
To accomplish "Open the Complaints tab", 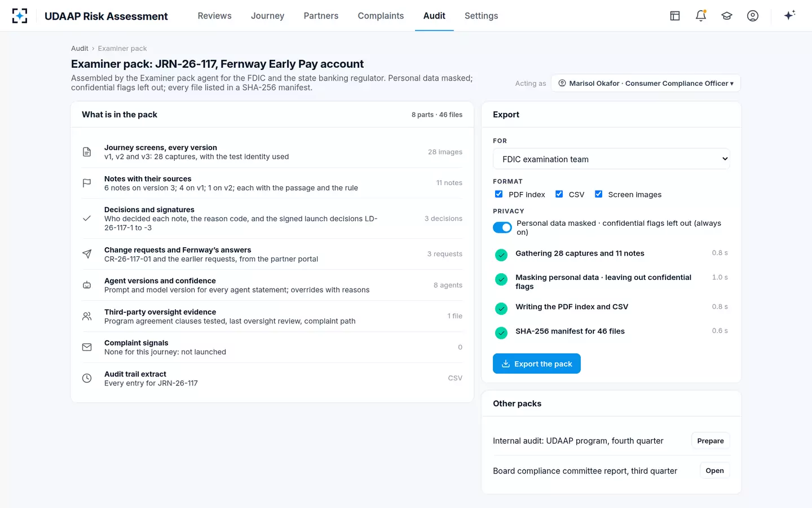I will coord(381,16).
